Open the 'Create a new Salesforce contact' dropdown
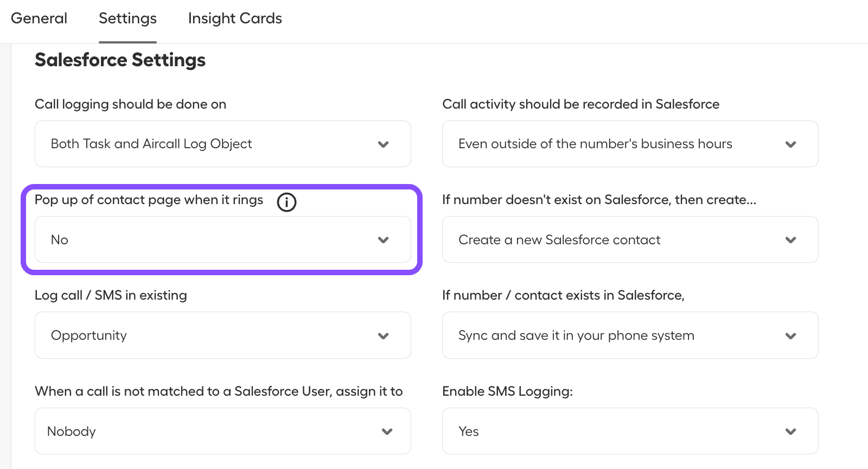The image size is (868, 469). click(x=629, y=239)
